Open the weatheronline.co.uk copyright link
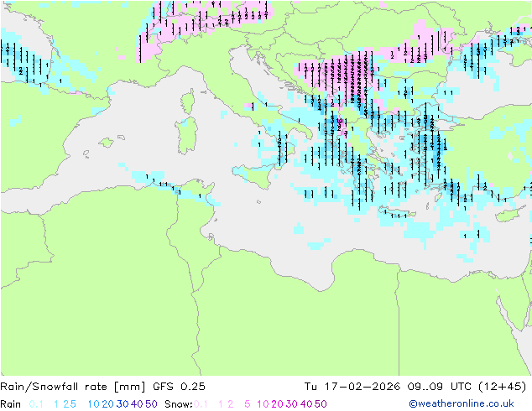Viewport: 532px width, 411px height. [x=462, y=403]
